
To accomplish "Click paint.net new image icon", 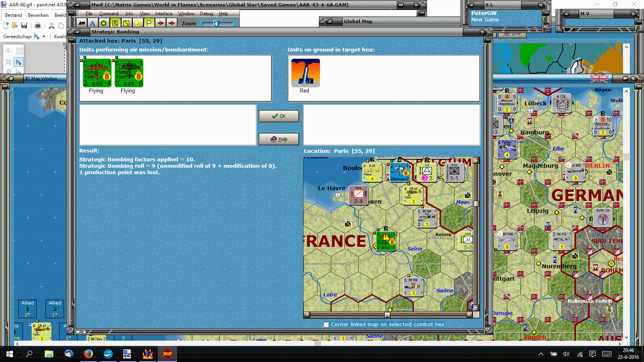I will (6, 25).
